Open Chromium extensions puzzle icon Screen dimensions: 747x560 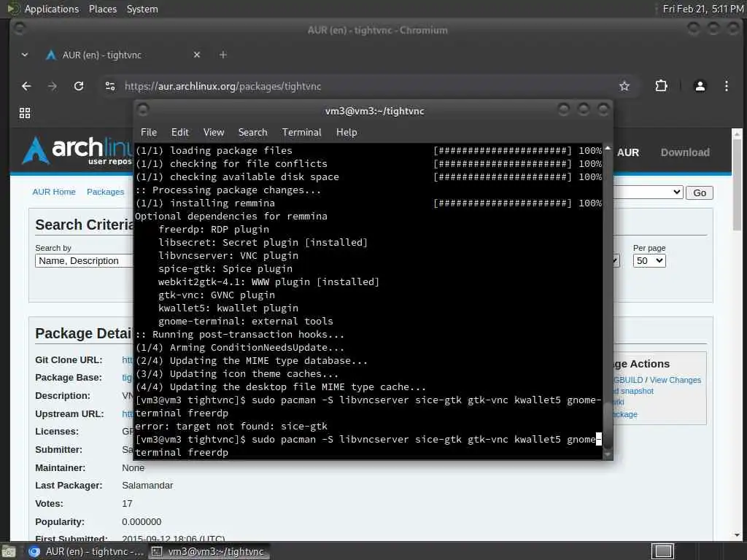coord(661,86)
